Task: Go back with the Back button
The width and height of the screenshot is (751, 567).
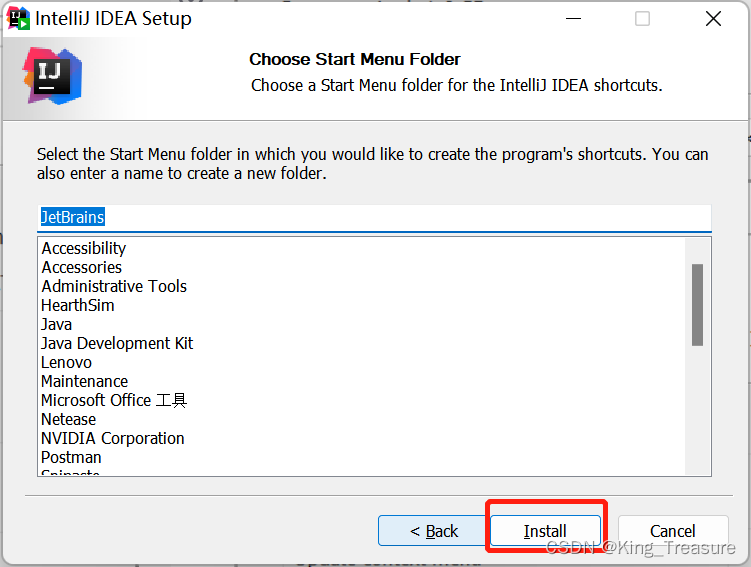Action: tap(434, 531)
